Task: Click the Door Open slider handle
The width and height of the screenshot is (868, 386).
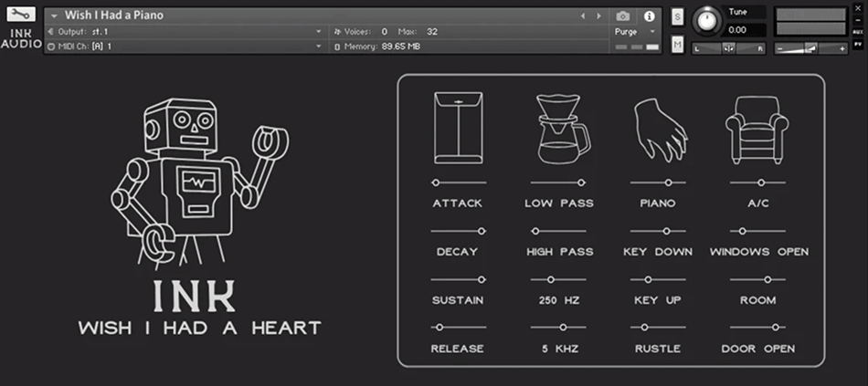Action: [775, 328]
